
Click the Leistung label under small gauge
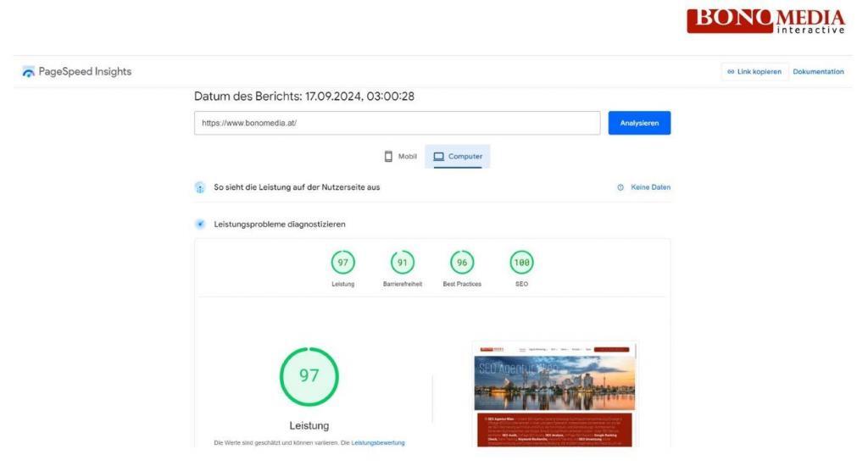point(342,284)
